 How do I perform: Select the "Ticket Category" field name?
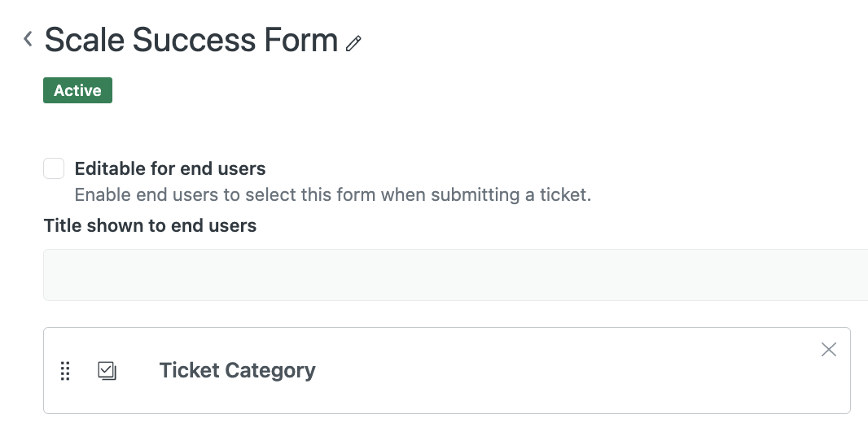click(x=237, y=371)
